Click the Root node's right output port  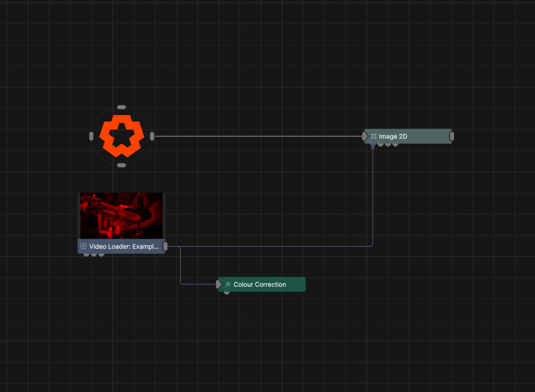152,136
